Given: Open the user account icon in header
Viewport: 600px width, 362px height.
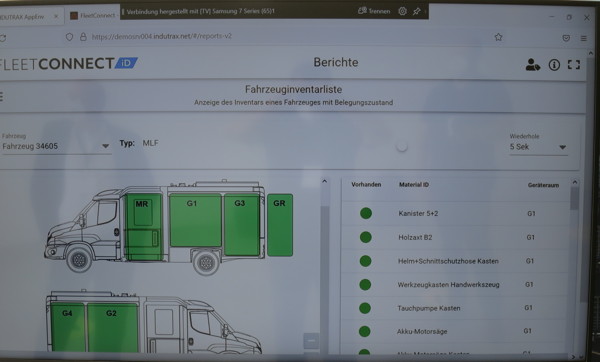Looking at the screenshot, I should coord(532,65).
